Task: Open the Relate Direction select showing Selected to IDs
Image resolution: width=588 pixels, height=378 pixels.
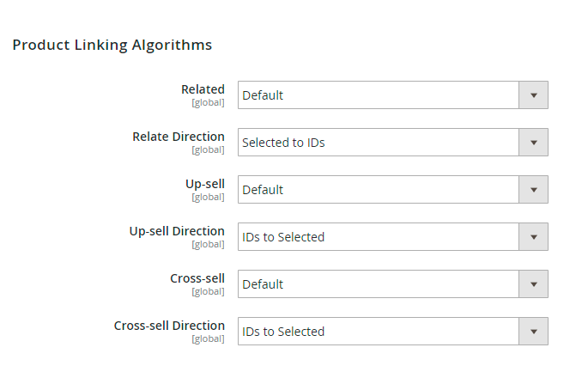Action: 378,143
